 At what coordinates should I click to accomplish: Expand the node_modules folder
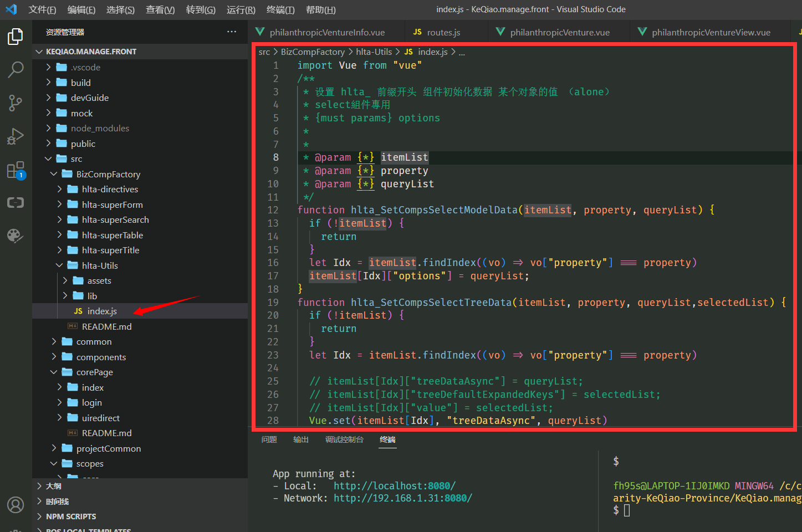click(x=100, y=128)
